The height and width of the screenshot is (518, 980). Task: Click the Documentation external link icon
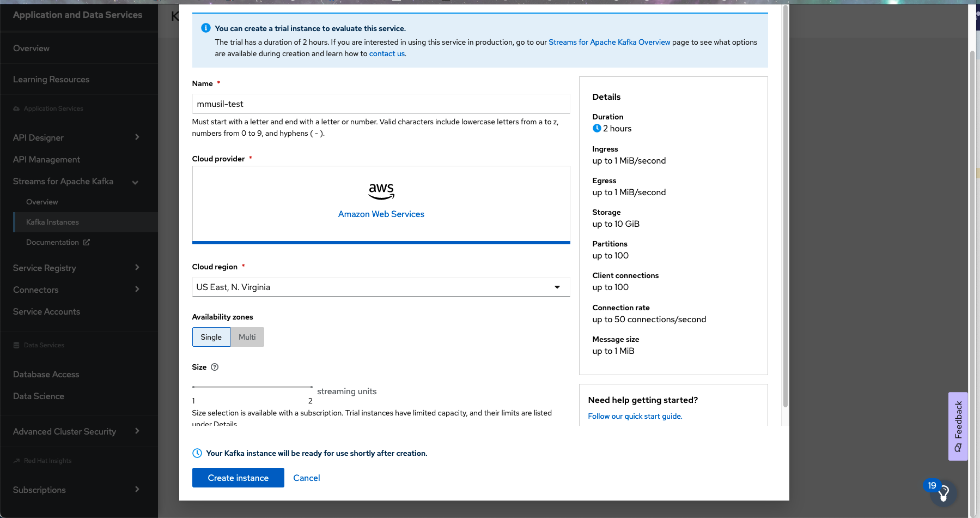pos(87,242)
